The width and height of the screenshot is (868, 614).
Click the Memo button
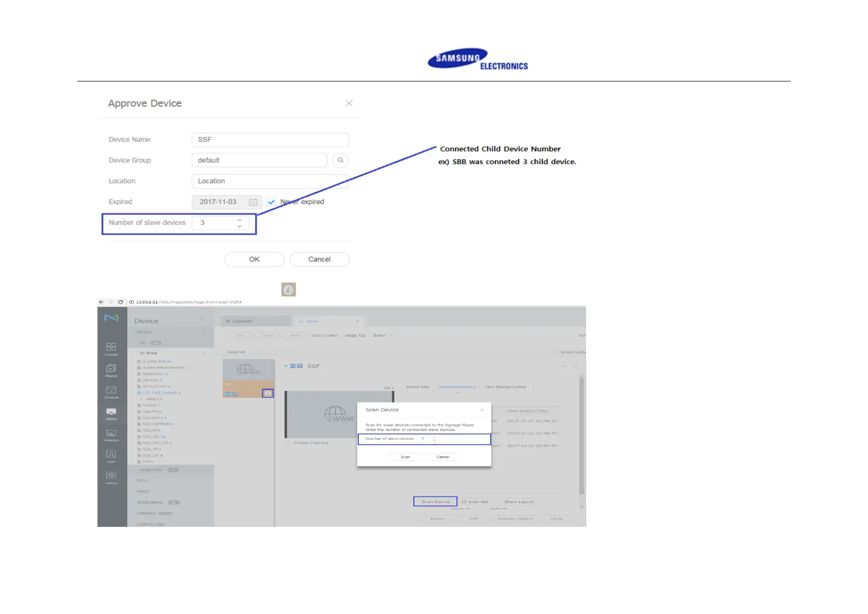[x=437, y=519]
